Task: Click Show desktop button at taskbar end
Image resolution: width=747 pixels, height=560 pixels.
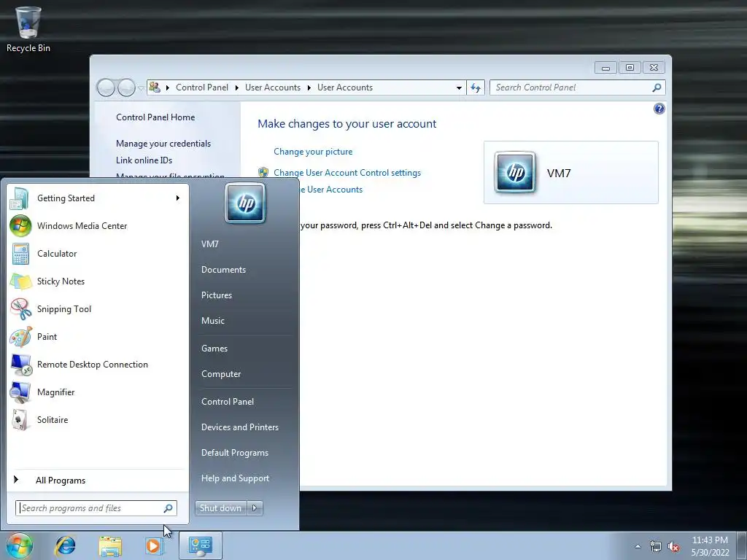Action: [742, 545]
